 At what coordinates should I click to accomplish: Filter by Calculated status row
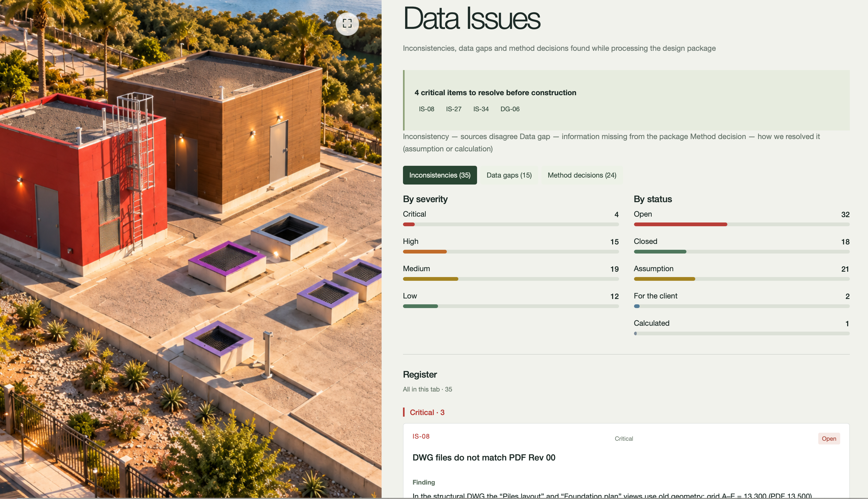coord(742,327)
